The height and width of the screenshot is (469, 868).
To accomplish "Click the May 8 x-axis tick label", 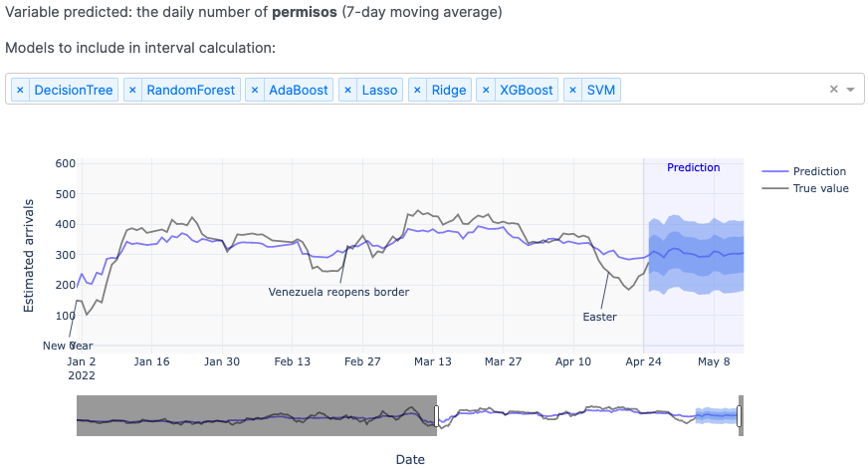I will [x=714, y=361].
